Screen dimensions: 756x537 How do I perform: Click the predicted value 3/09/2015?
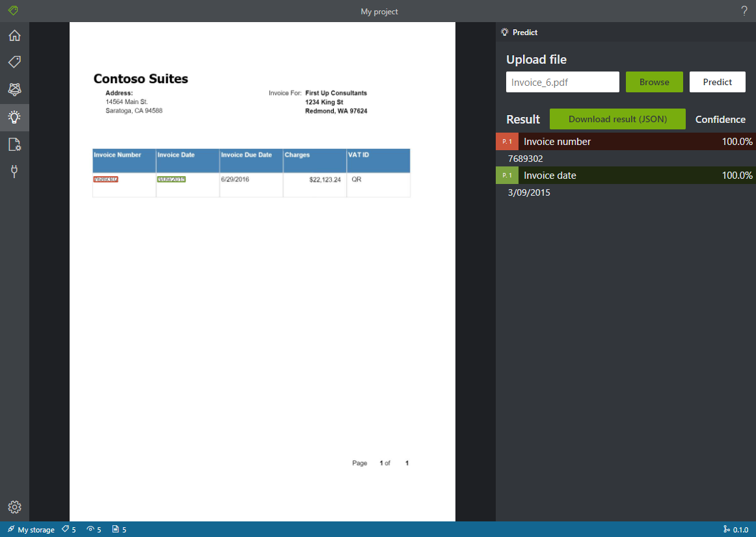pos(529,192)
